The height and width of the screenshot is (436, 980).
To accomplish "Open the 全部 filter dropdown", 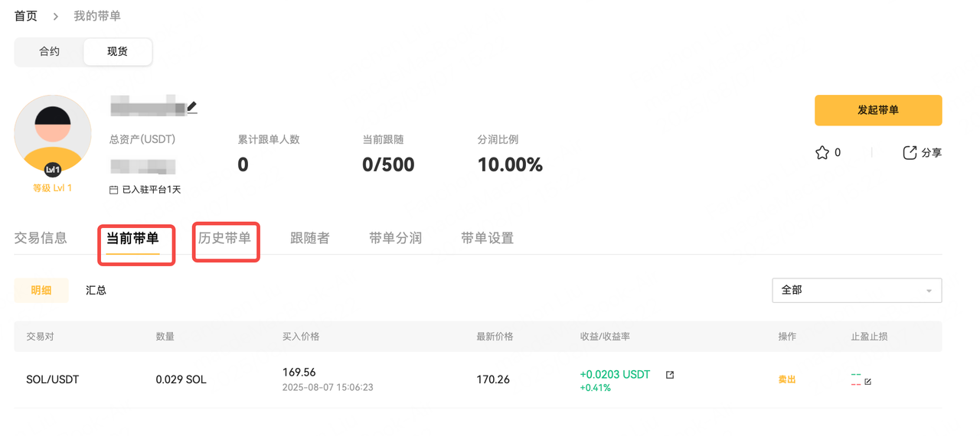I will pyautogui.click(x=857, y=290).
